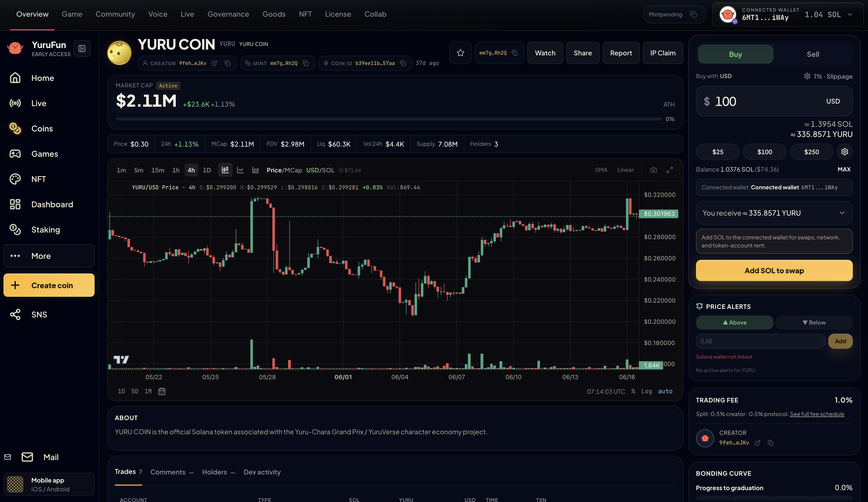868x502 pixels.
Task: Open the Home page in sidebar
Action: pos(49,78)
